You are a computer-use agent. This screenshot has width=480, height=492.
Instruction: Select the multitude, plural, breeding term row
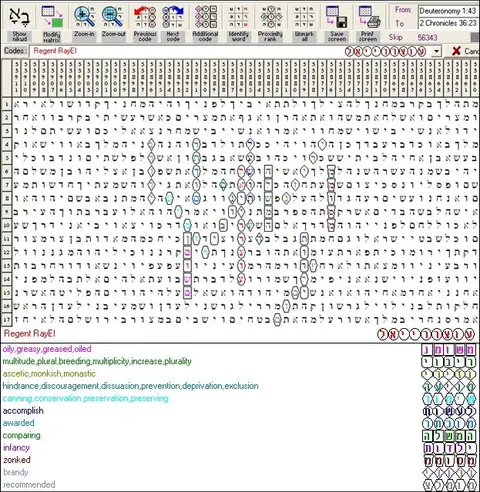[97, 361]
